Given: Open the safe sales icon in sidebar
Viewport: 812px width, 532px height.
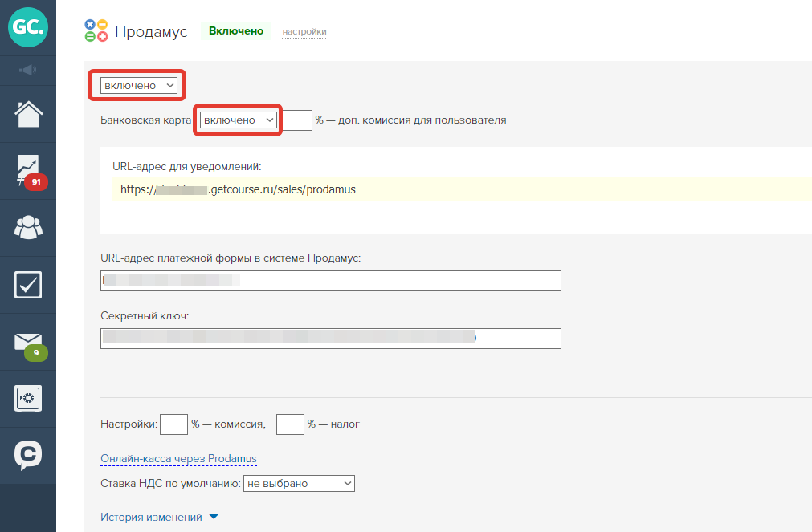Looking at the screenshot, I should [28, 399].
